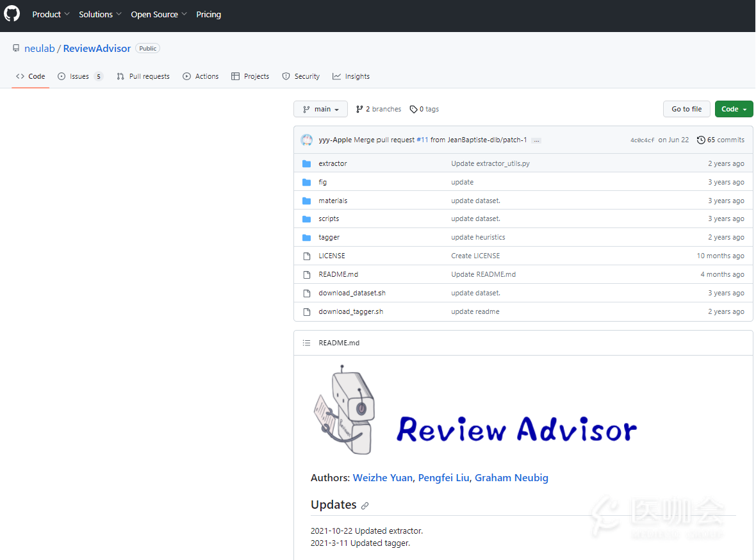Go to the Insights tab

pyautogui.click(x=351, y=76)
